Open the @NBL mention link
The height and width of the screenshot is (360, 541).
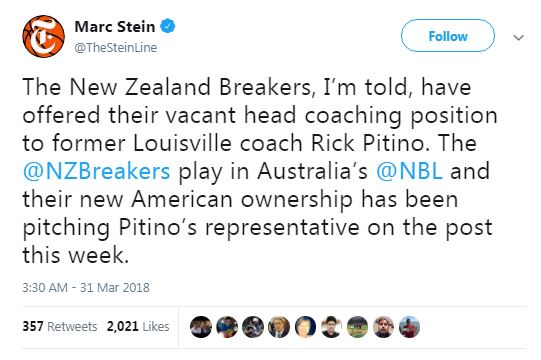click(x=409, y=171)
